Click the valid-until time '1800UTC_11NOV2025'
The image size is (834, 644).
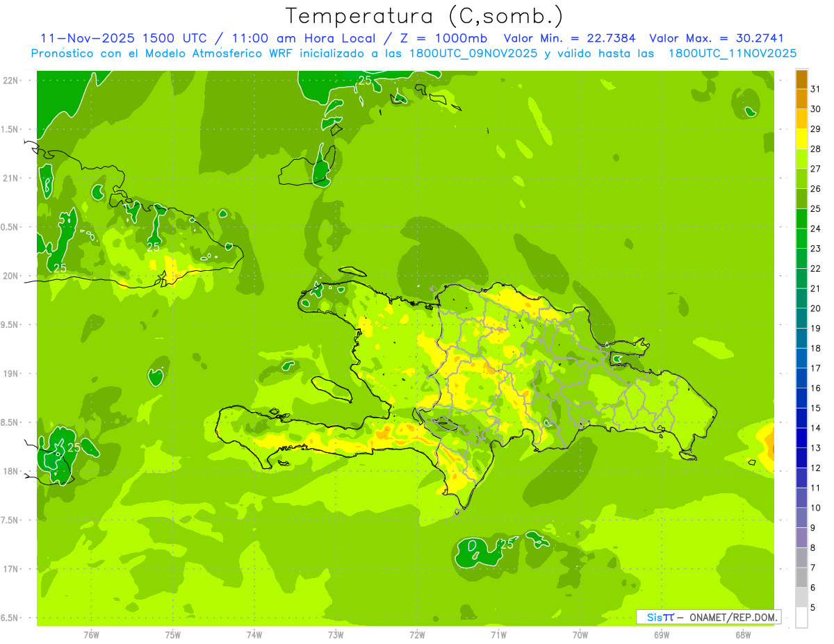pyautogui.click(x=732, y=53)
